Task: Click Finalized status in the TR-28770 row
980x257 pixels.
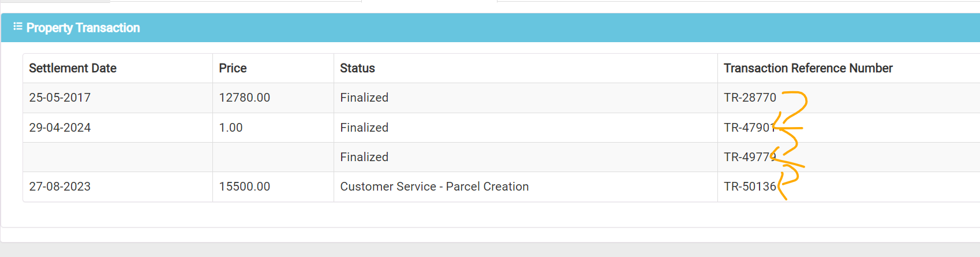Action: tap(364, 98)
